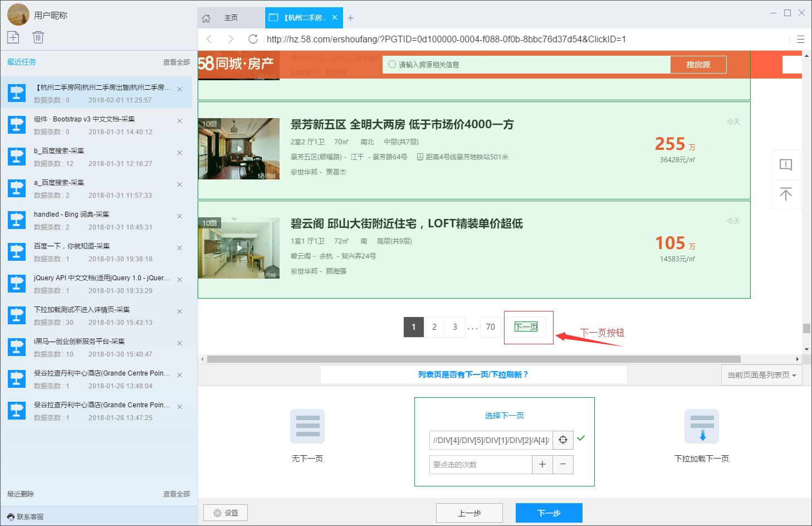This screenshot has height=526, width=812.
Task: Open the 当前页面是列表页 dropdown
Action: (761, 375)
